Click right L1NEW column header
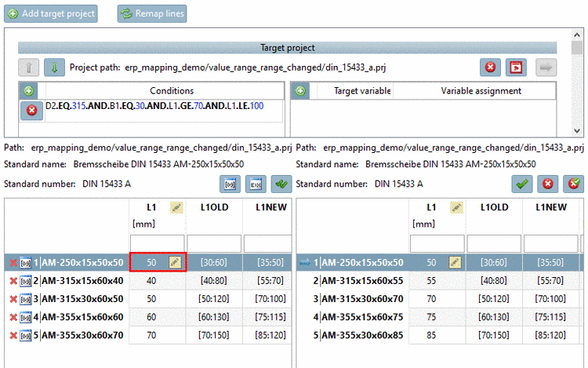The width and height of the screenshot is (588, 368). [x=551, y=207]
